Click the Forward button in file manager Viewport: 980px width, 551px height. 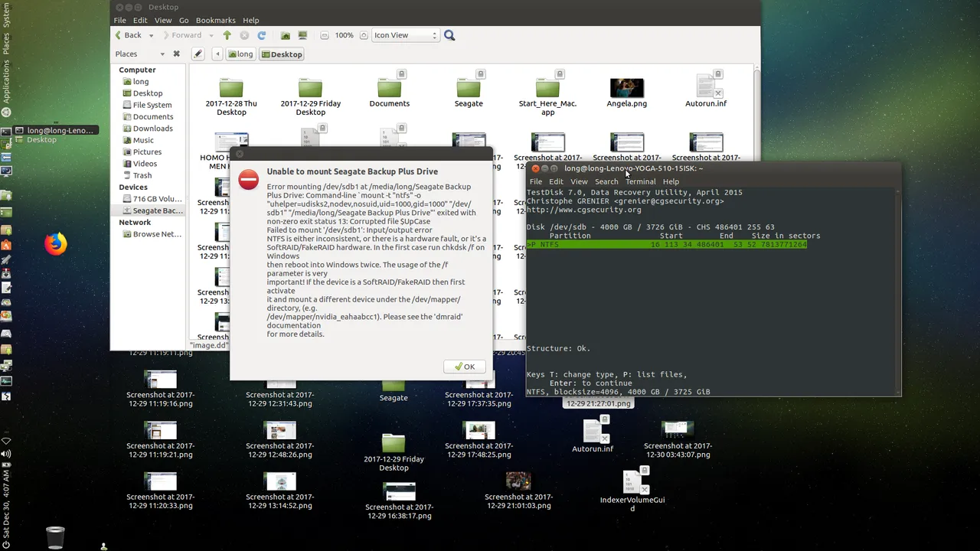[181, 35]
